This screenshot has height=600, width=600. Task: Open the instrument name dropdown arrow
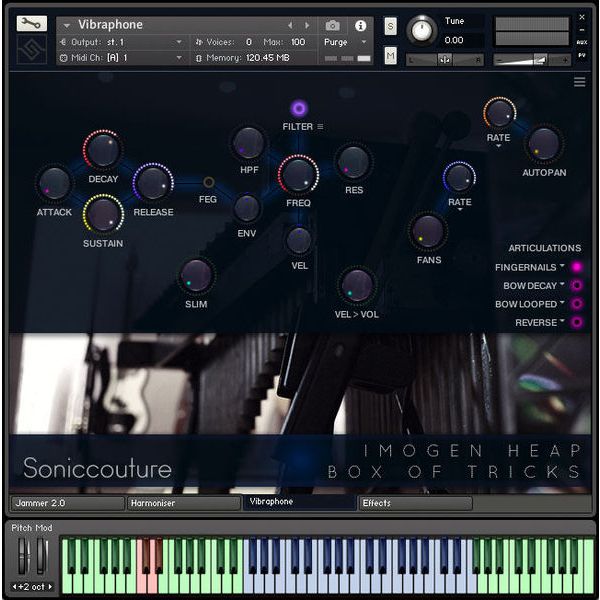[x=67, y=26]
